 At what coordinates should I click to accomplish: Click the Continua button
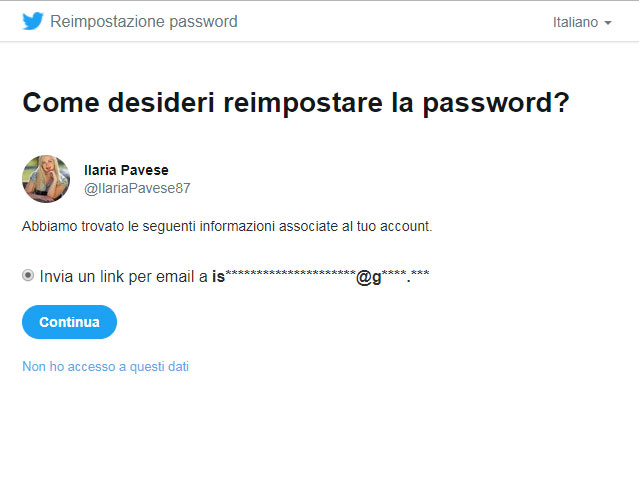(69, 322)
